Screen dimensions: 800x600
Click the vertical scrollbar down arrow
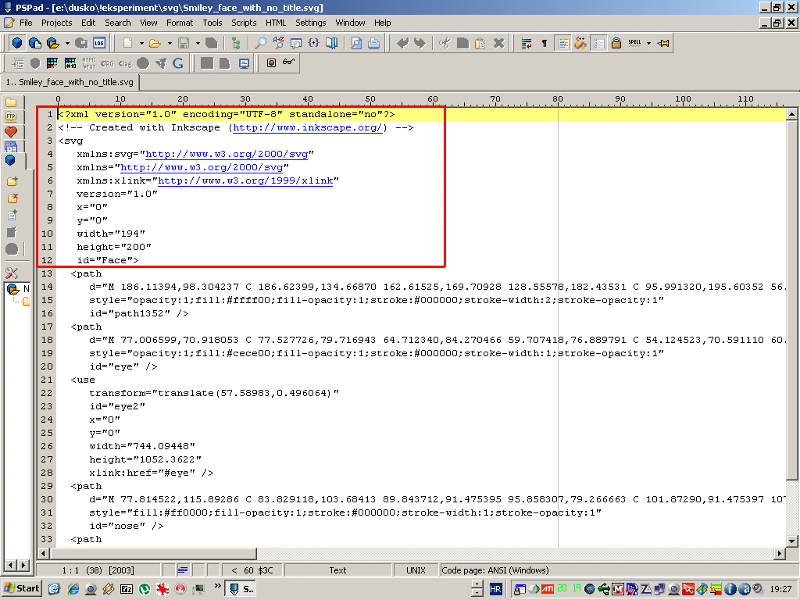click(x=791, y=541)
